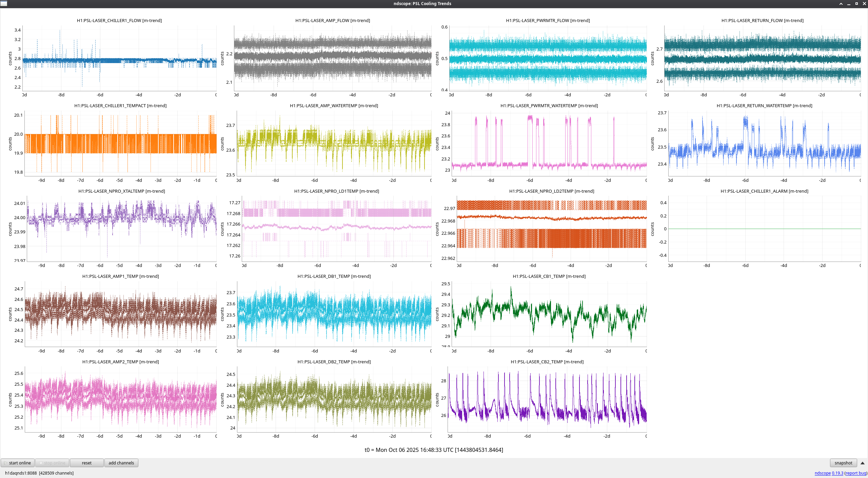
Task: Close the PSL Cooling Trends window
Action: click(864, 4)
